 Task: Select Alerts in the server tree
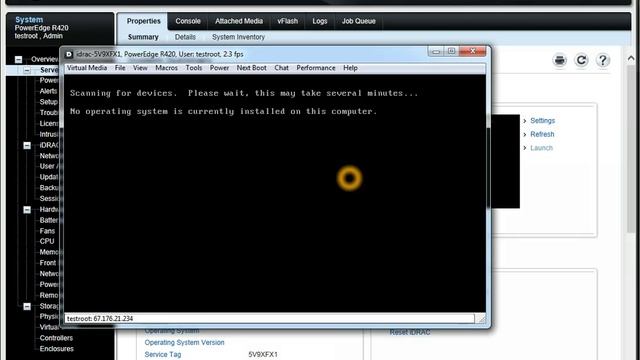click(48, 91)
